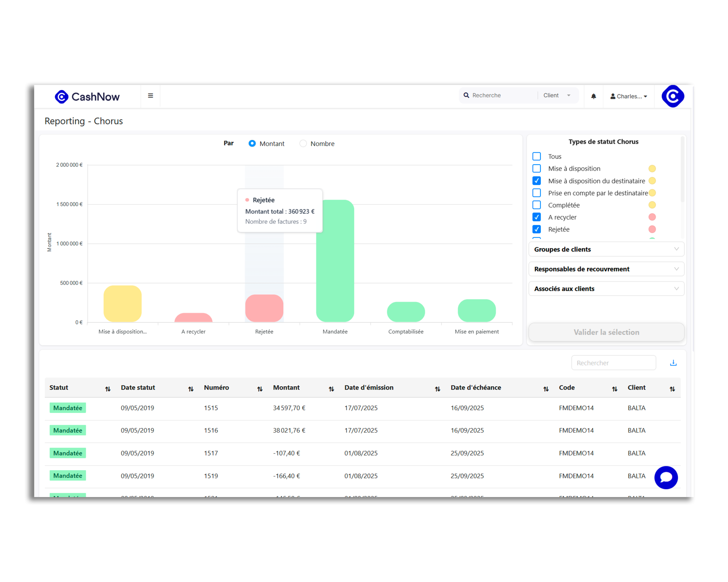
Task: Click the round blue logo top right
Action: 673,97
